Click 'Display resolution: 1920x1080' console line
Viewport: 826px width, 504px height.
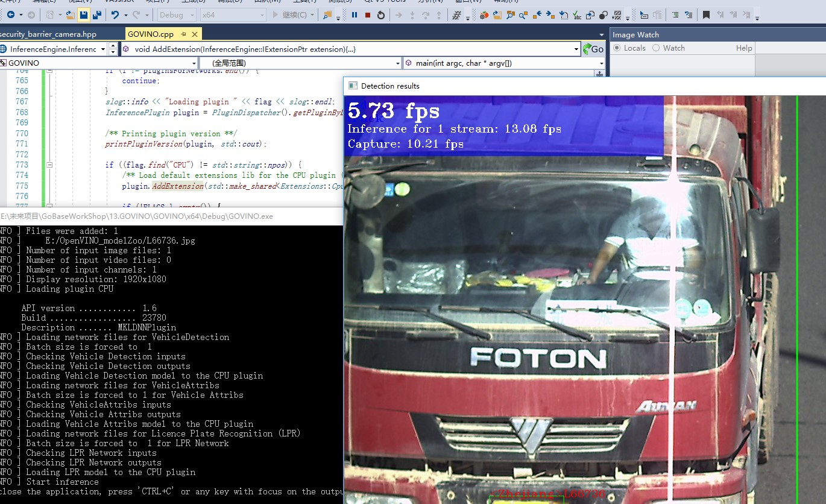96,279
